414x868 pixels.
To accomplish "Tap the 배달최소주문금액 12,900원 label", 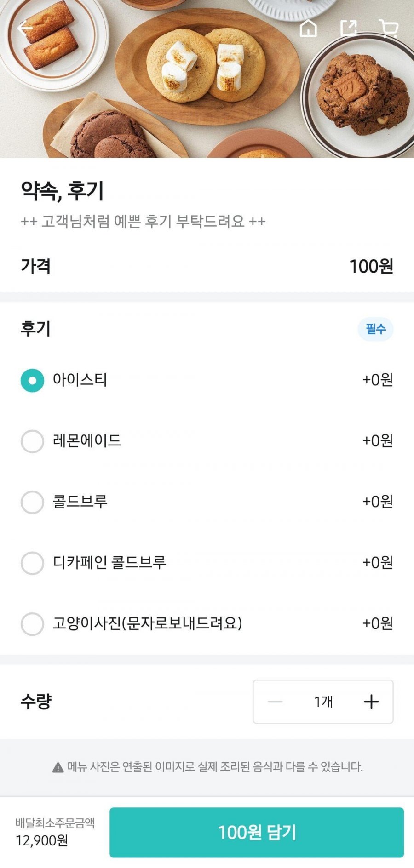I will (55, 832).
